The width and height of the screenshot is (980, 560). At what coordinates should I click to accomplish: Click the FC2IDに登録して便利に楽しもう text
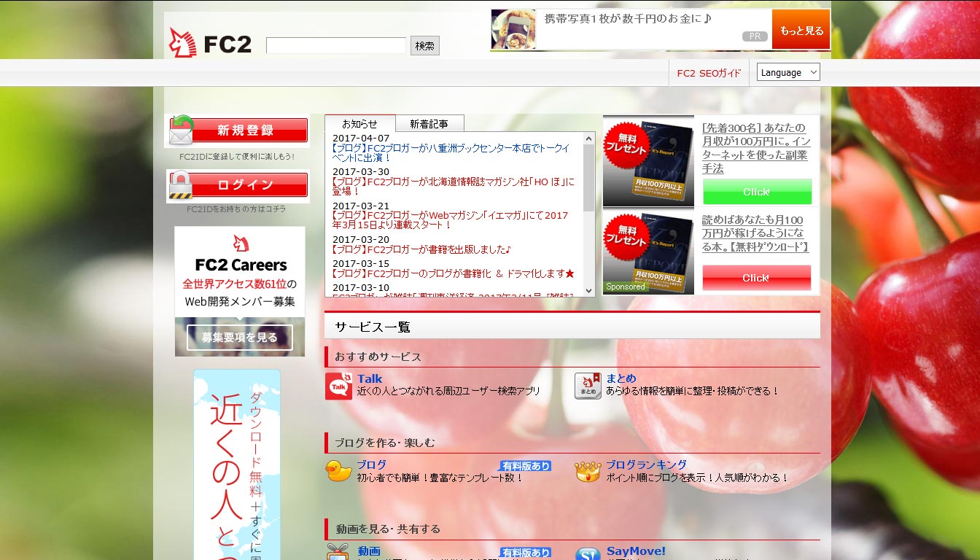coord(237,157)
